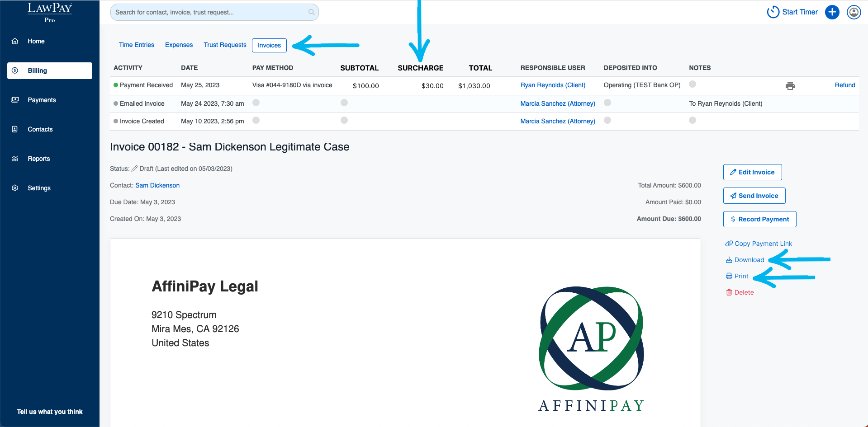
Task: Open the account profile menu
Action: (853, 12)
